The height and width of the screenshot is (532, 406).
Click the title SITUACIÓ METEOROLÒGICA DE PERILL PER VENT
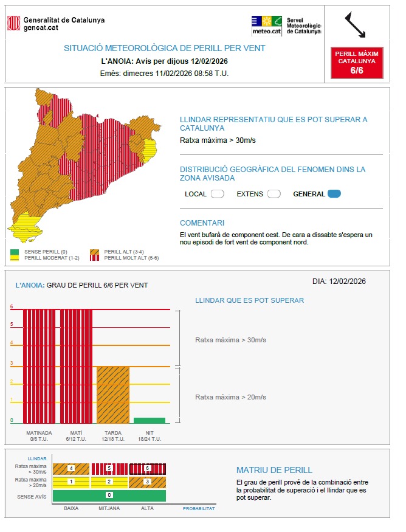click(x=165, y=48)
